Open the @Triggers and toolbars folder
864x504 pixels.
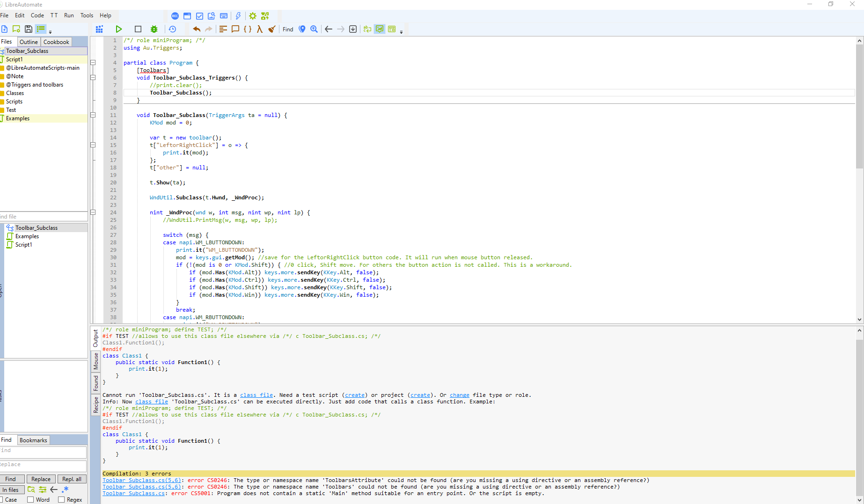tap(35, 85)
